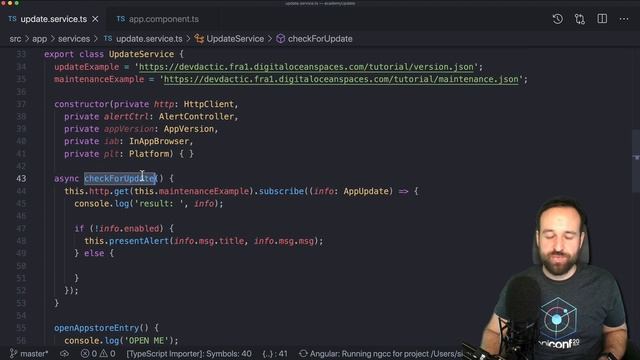The height and width of the screenshot is (360, 640).
Task: Click the Angular sync spinner icon
Action: (303, 353)
